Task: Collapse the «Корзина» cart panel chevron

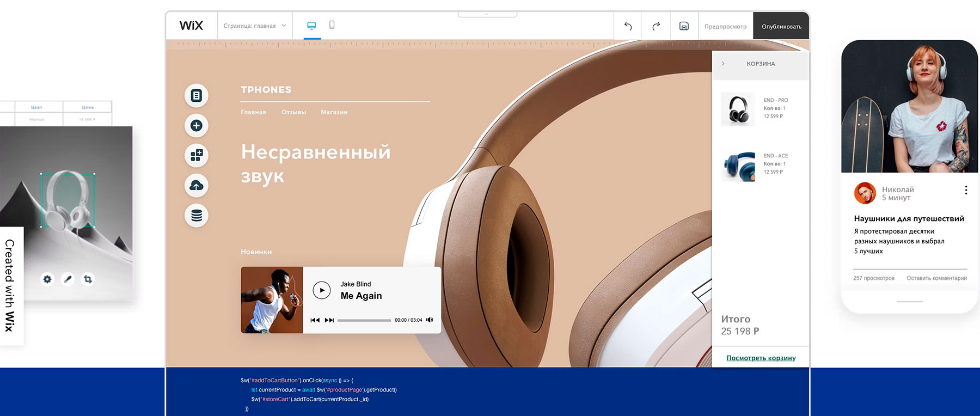Action: [723, 64]
